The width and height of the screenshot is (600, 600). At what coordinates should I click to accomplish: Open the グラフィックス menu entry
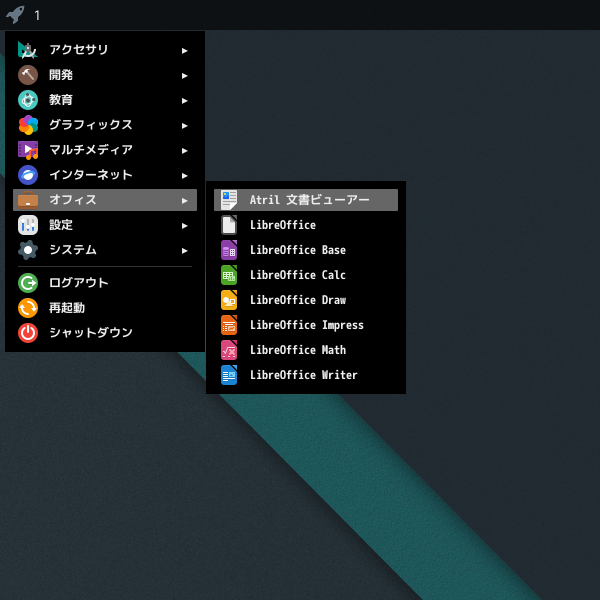pos(105,125)
